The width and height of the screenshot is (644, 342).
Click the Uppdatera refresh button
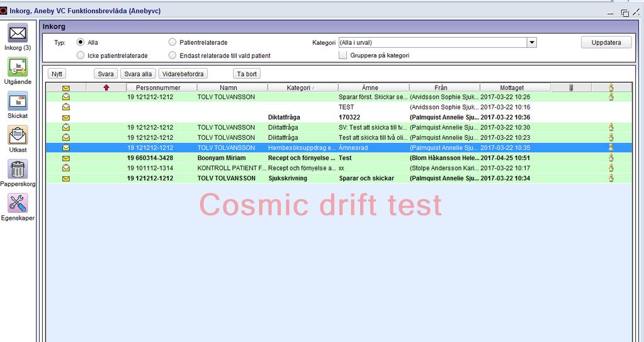606,42
